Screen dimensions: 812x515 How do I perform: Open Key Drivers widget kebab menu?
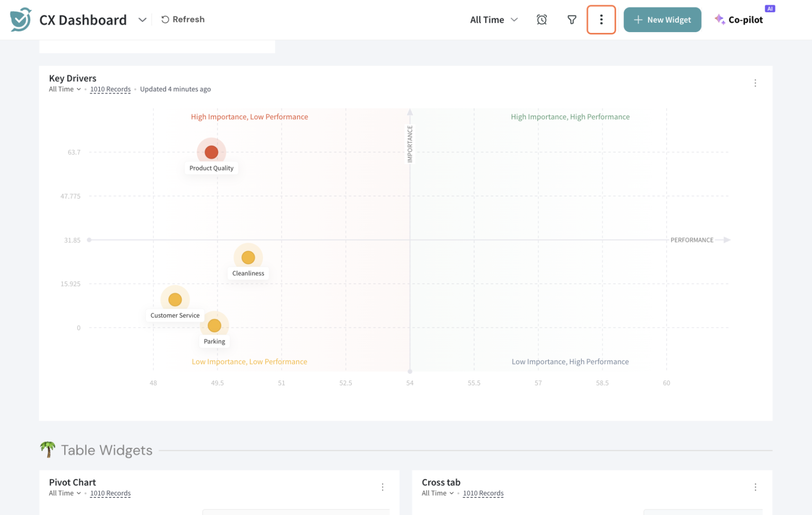point(755,83)
